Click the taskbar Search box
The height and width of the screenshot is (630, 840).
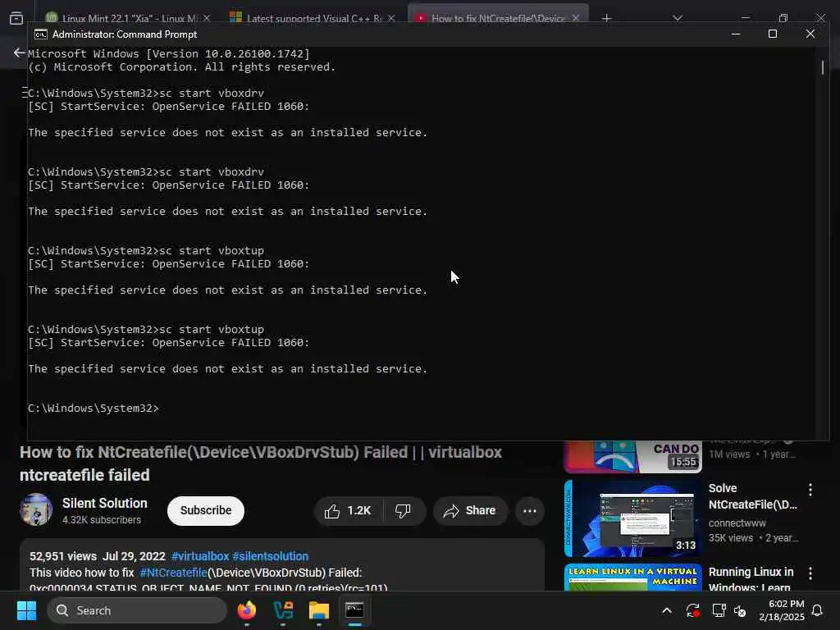click(137, 610)
